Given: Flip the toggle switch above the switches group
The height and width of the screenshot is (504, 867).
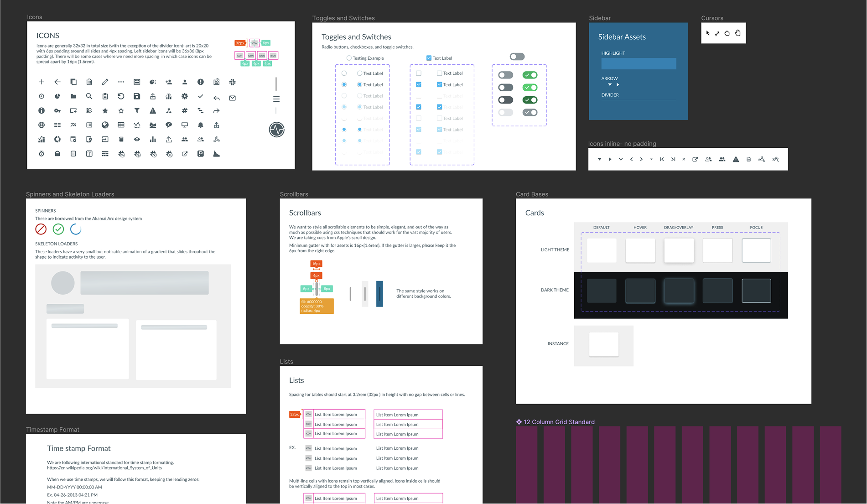Looking at the screenshot, I should pyautogui.click(x=517, y=56).
